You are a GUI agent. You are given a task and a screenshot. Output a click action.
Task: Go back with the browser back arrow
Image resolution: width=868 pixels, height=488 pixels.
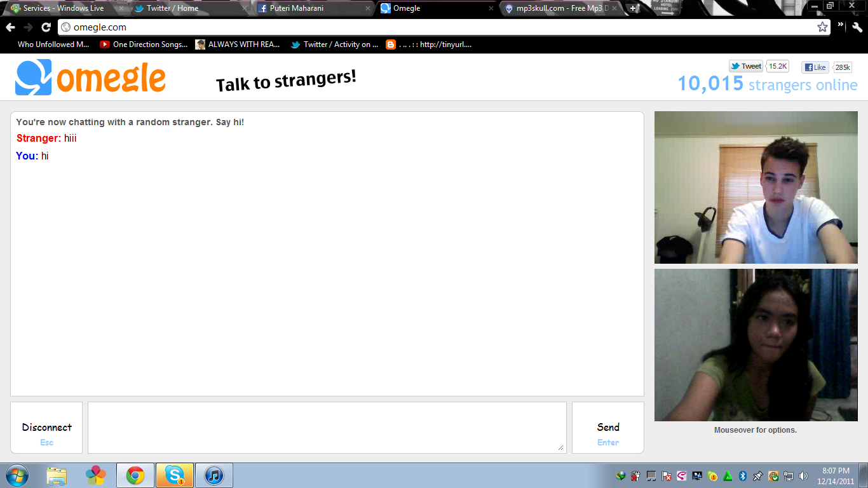pos(10,27)
